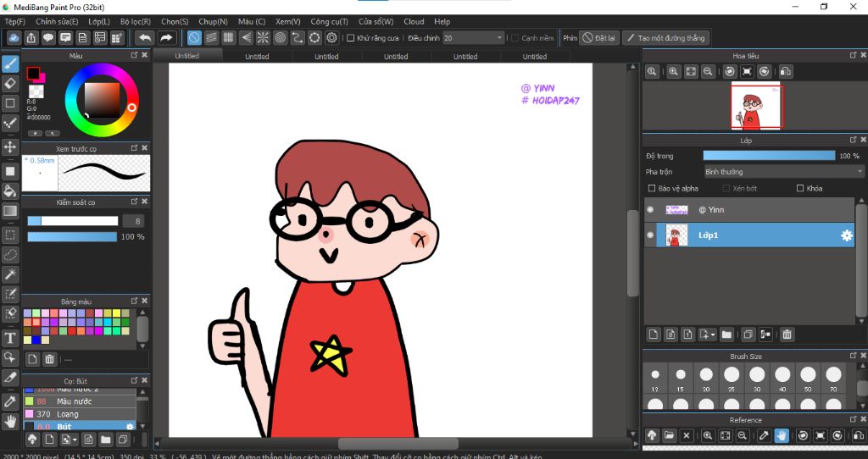Image resolution: width=868 pixels, height=459 pixels.
Task: Open the Điều chỉnh value dropdown
Action: coord(473,38)
